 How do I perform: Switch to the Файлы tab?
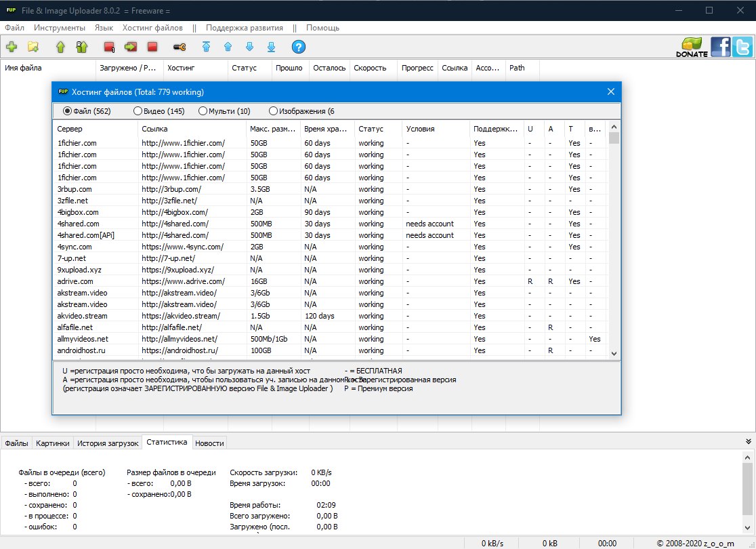[16, 443]
